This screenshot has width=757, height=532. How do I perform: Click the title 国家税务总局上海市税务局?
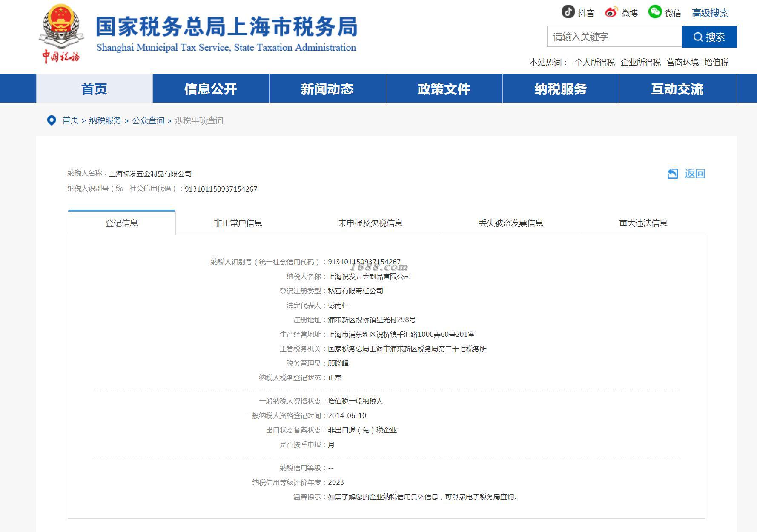[x=227, y=26]
